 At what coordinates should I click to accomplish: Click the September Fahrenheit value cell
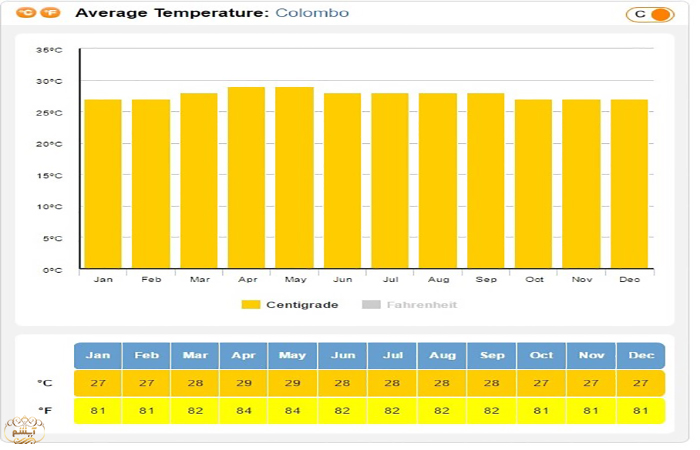491,410
